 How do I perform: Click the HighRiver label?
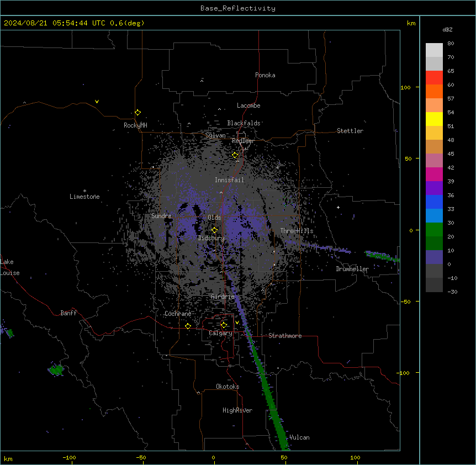point(237,410)
